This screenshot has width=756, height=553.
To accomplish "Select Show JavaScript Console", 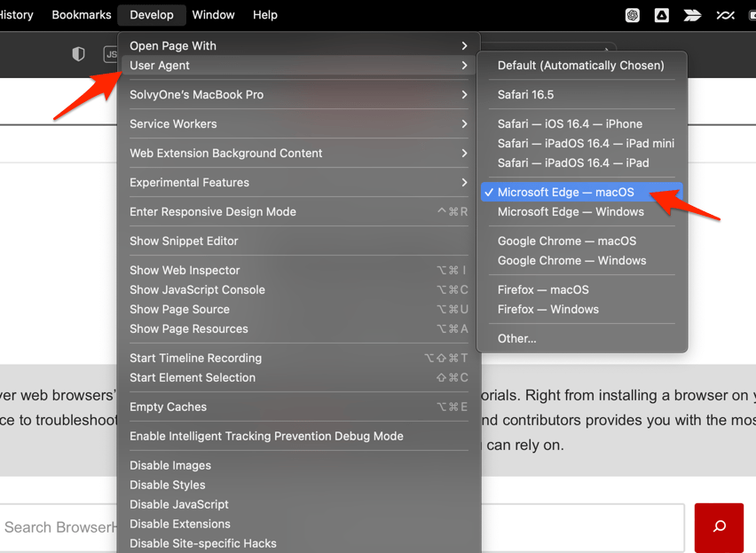I will pos(299,289).
